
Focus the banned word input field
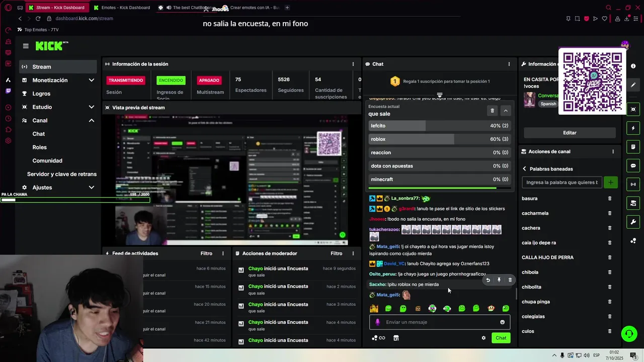pos(562,183)
